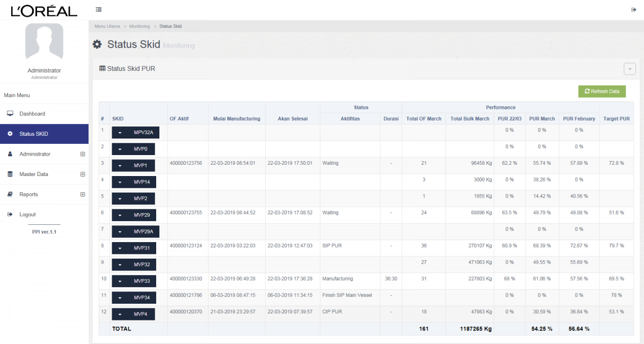Click the Reports book icon

(x=10, y=194)
